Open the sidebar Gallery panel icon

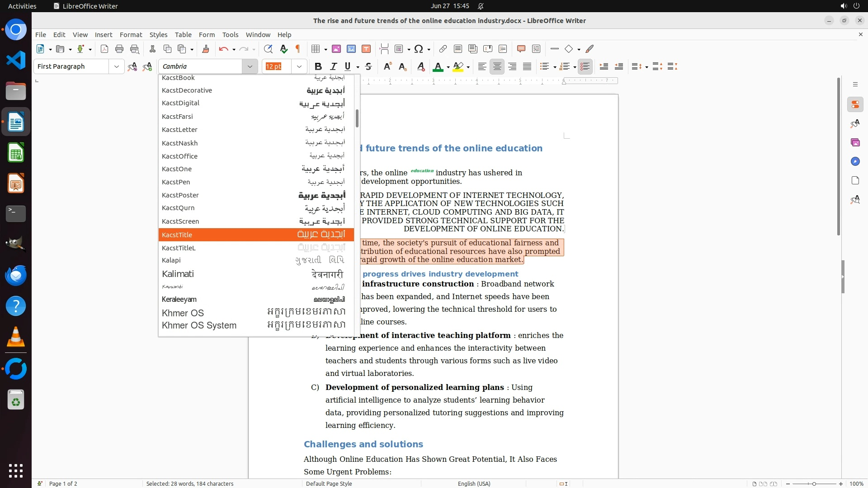pyautogui.click(x=855, y=142)
